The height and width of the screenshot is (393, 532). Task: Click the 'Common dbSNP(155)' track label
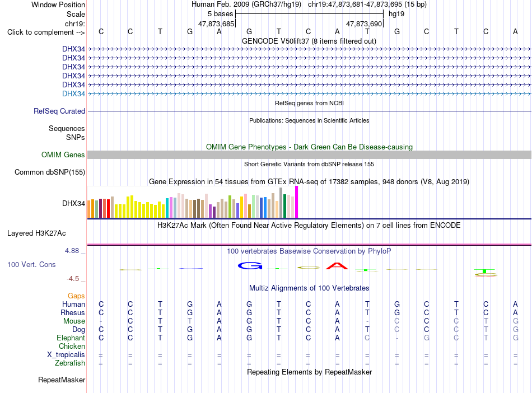click(x=49, y=172)
